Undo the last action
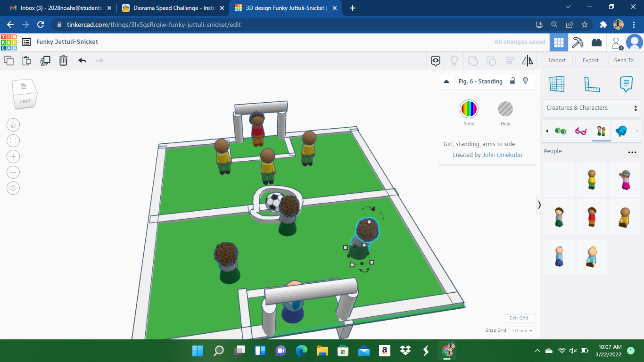 (x=83, y=60)
